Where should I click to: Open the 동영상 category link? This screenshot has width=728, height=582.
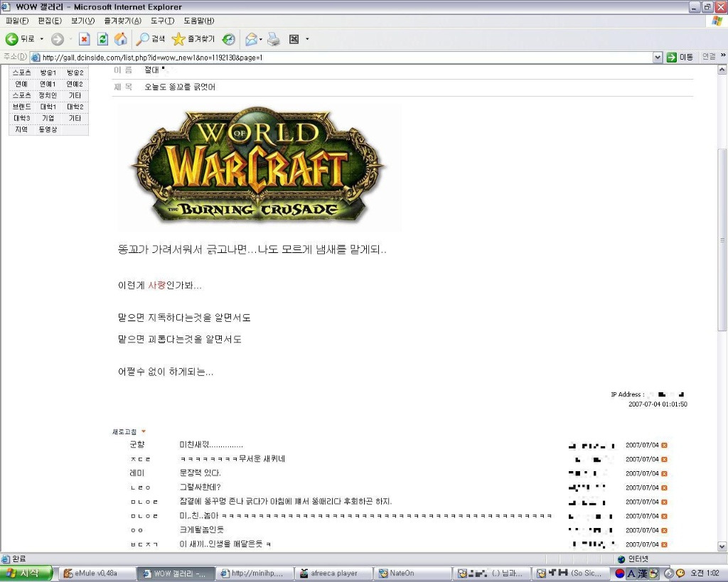[48, 129]
